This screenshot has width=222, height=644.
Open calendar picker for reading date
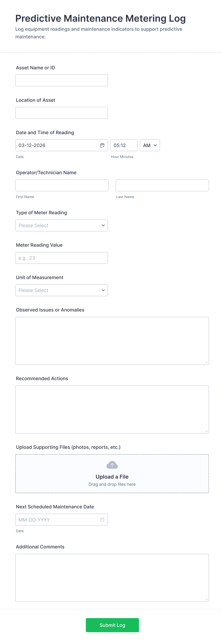pos(102,145)
